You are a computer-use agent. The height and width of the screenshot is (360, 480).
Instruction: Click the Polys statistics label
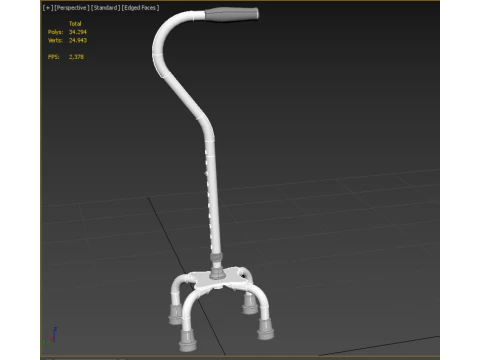click(55, 32)
